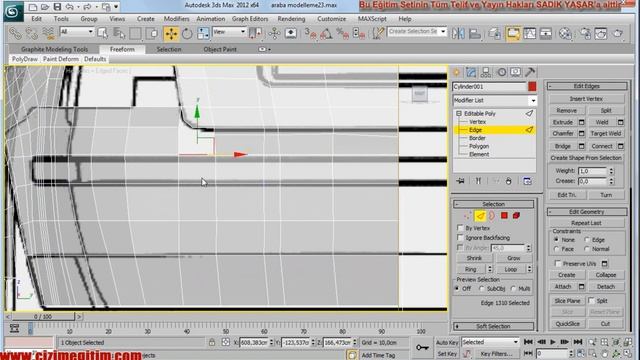Collapse the Edit Edges rollout
The image size is (640, 360).
587,86
